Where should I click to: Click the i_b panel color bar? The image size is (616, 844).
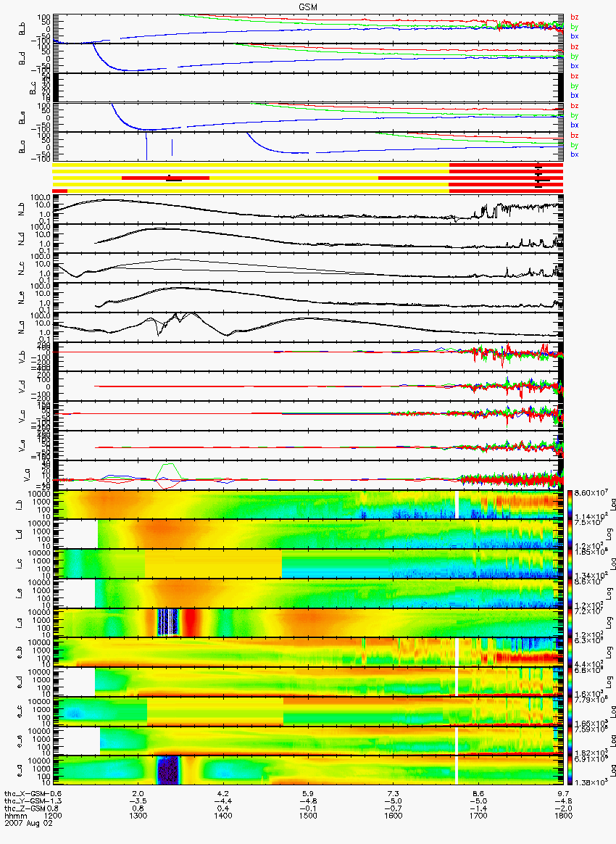pos(570,505)
